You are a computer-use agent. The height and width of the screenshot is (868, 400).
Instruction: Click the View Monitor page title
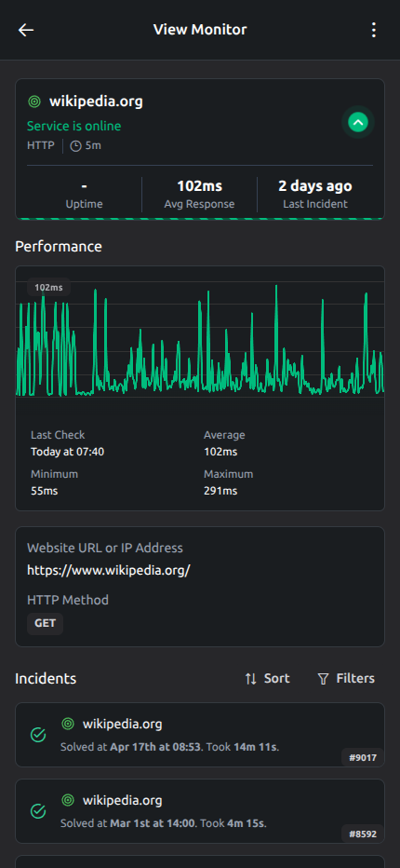(200, 30)
